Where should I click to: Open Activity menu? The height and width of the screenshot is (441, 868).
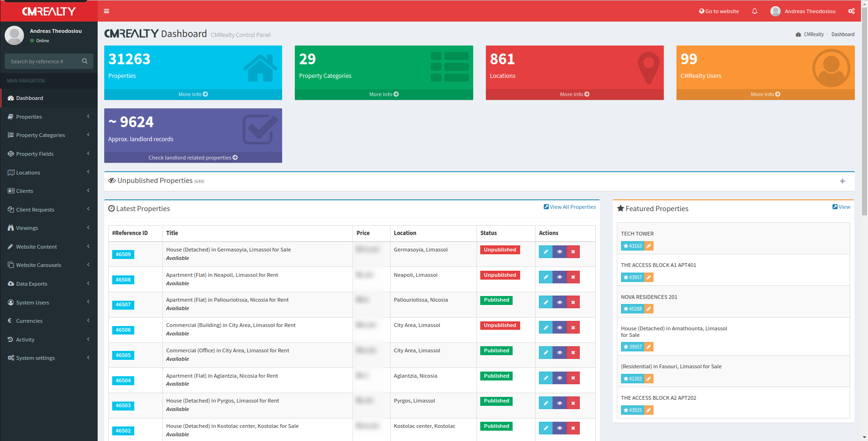[49, 340]
